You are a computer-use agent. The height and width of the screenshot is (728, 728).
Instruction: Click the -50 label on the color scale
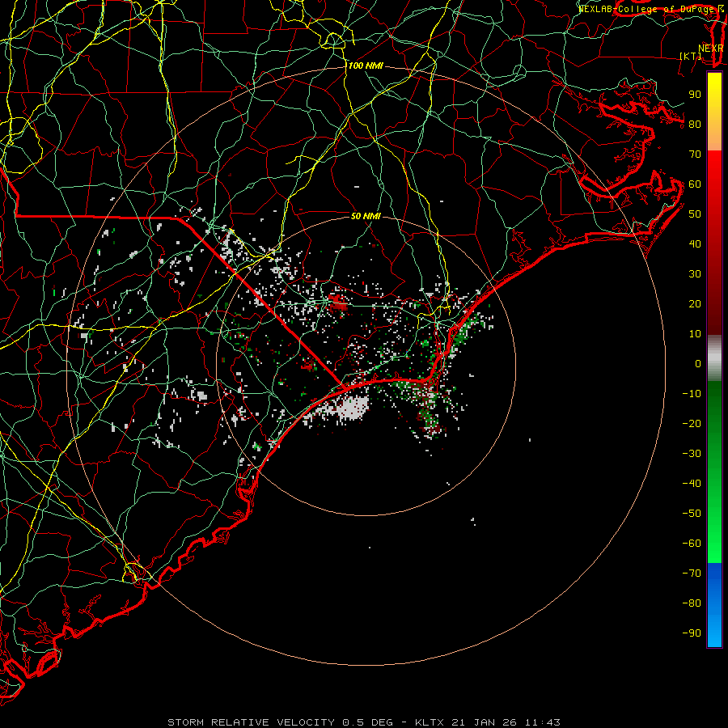click(x=692, y=514)
